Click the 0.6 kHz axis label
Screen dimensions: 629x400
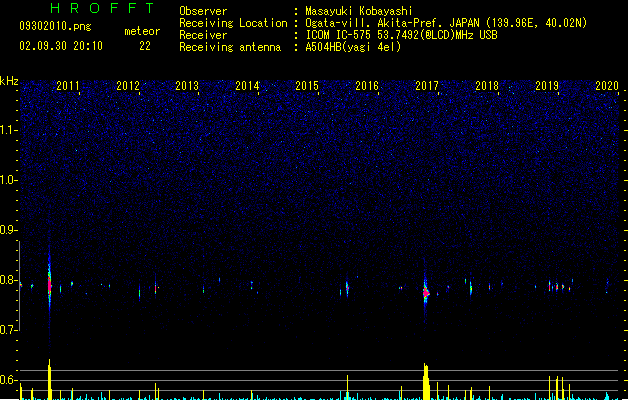8,380
